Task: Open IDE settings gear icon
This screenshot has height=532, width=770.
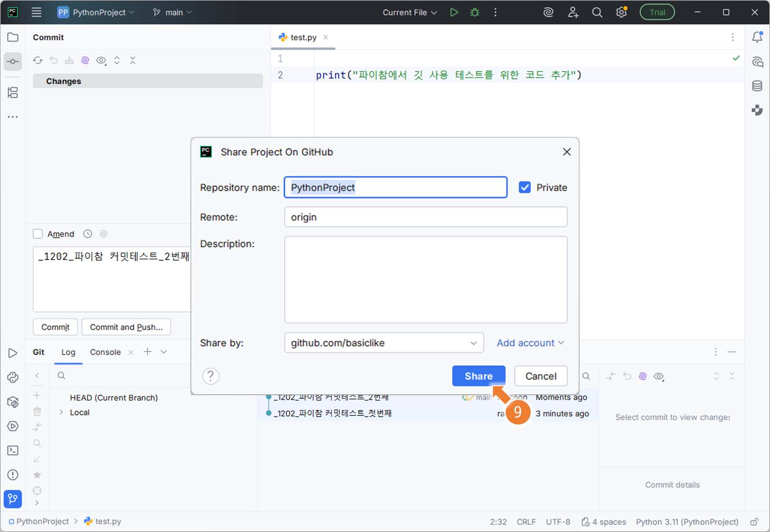Action: tap(621, 12)
